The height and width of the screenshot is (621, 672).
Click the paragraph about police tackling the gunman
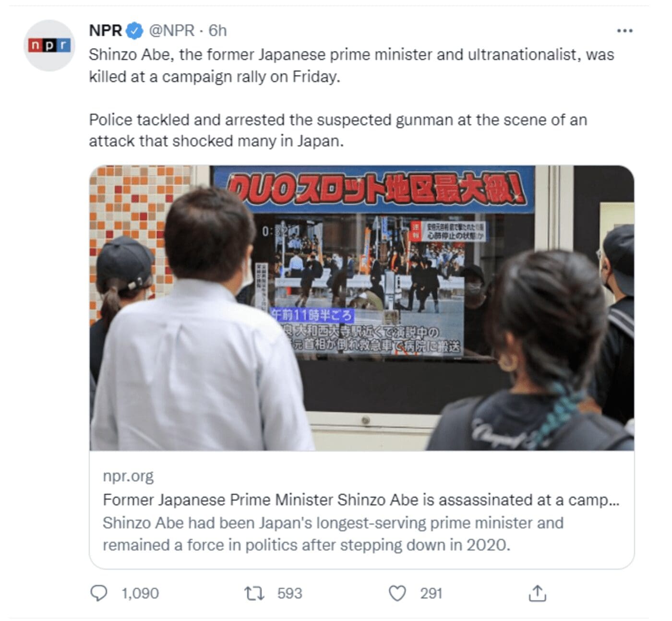tap(338, 130)
